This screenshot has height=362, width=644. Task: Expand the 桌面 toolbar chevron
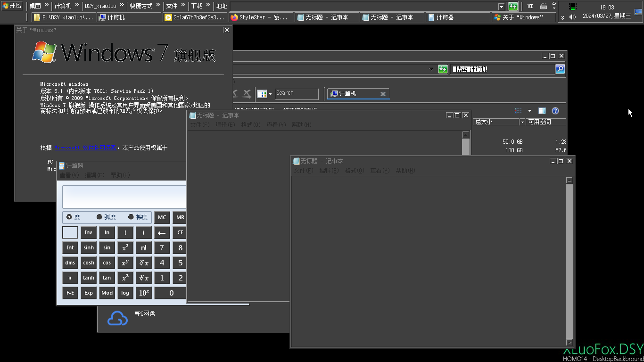pos(47,6)
